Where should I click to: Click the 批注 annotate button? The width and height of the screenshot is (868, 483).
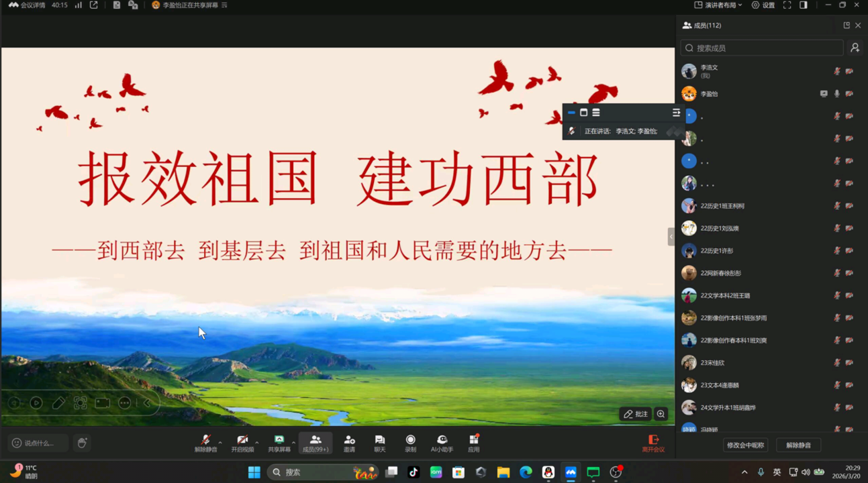(x=635, y=414)
